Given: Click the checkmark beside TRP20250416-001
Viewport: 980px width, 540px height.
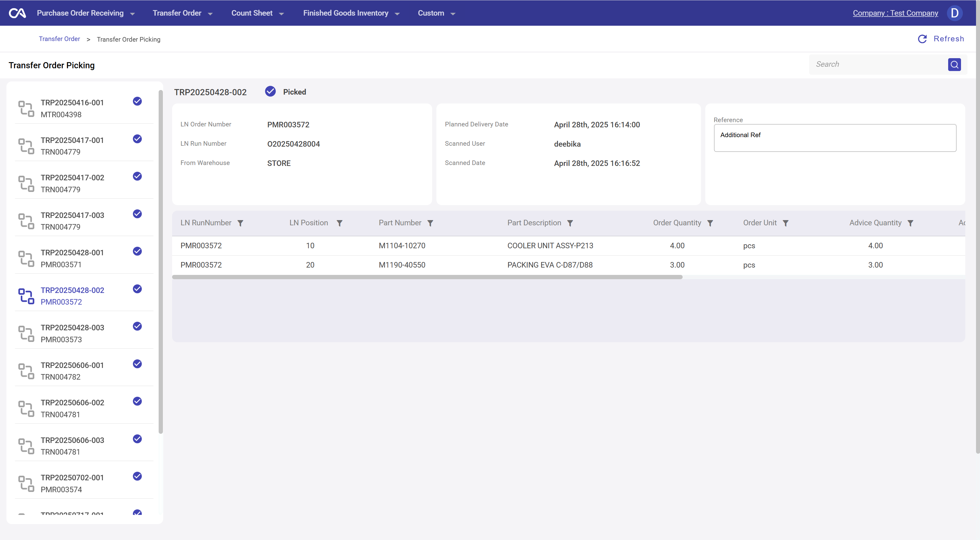Looking at the screenshot, I should click(137, 101).
